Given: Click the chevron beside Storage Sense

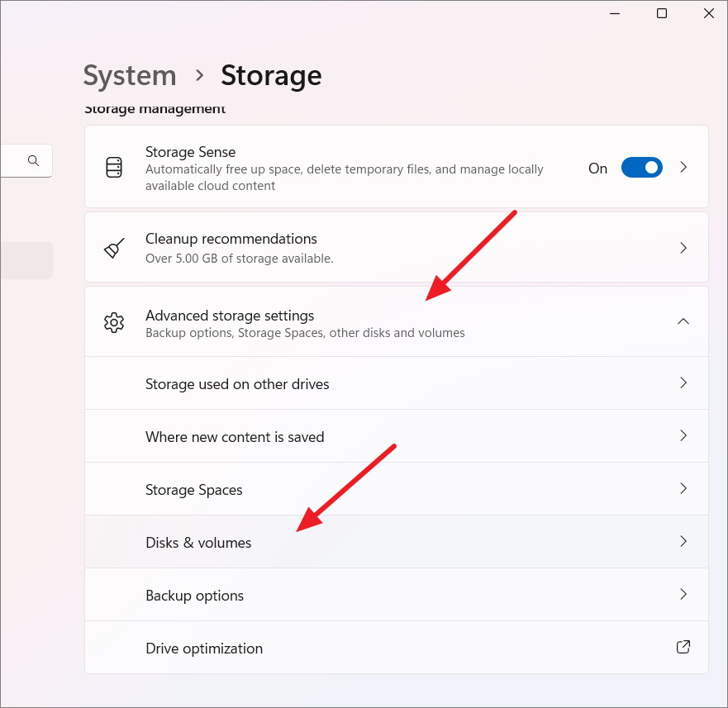Looking at the screenshot, I should coord(683,166).
